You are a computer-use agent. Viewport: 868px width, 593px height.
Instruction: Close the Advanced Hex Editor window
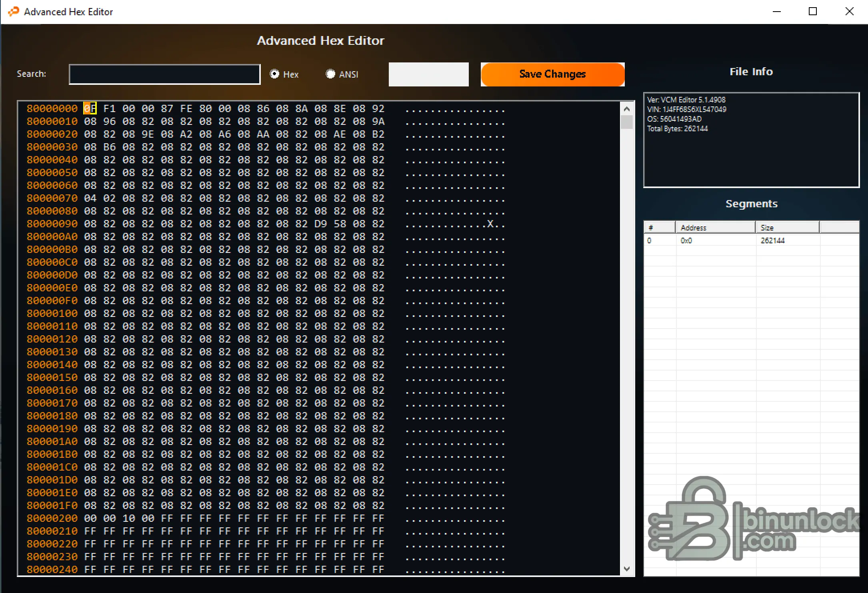[849, 12]
